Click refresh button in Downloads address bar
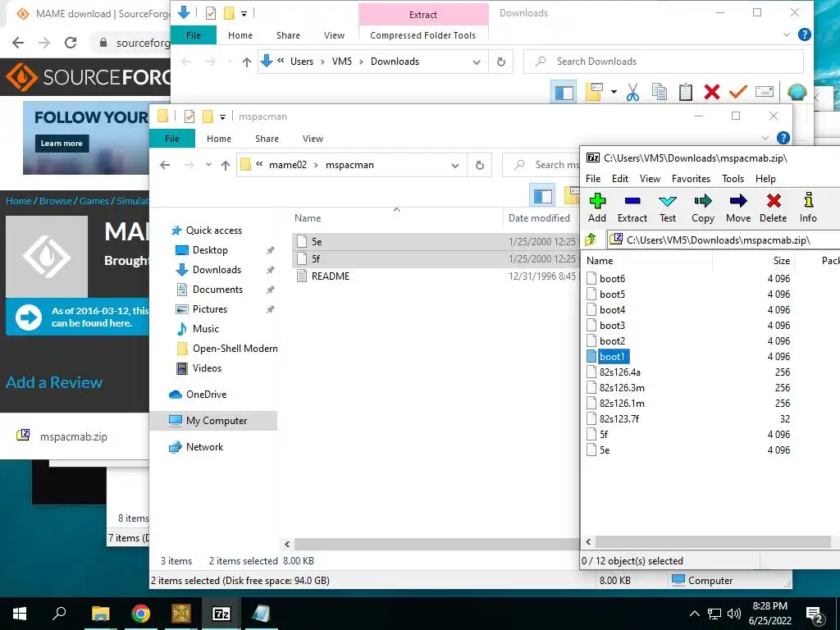Viewport: 840px width, 630px height. point(501,62)
